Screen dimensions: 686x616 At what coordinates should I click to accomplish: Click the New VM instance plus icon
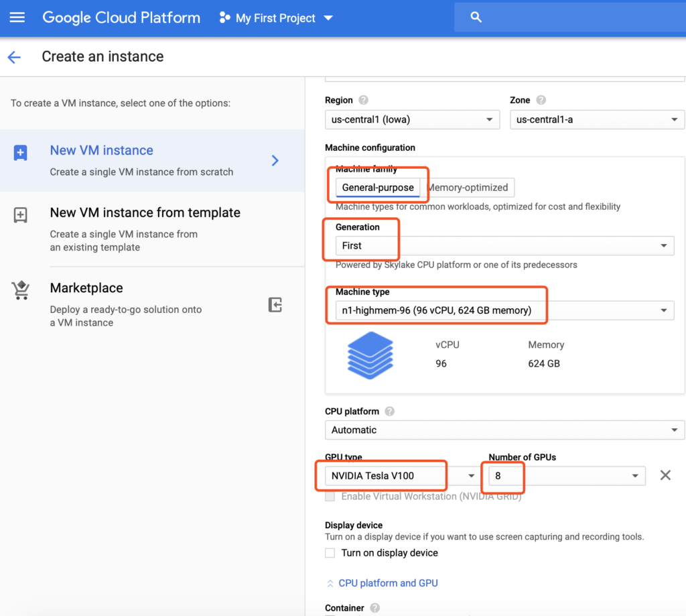coord(21,153)
